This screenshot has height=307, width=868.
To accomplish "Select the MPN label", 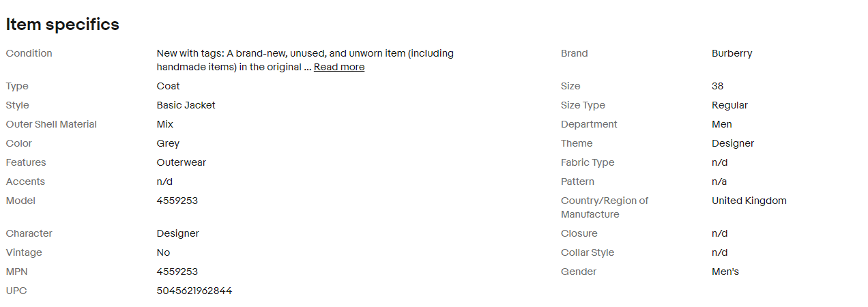I will tap(16, 272).
